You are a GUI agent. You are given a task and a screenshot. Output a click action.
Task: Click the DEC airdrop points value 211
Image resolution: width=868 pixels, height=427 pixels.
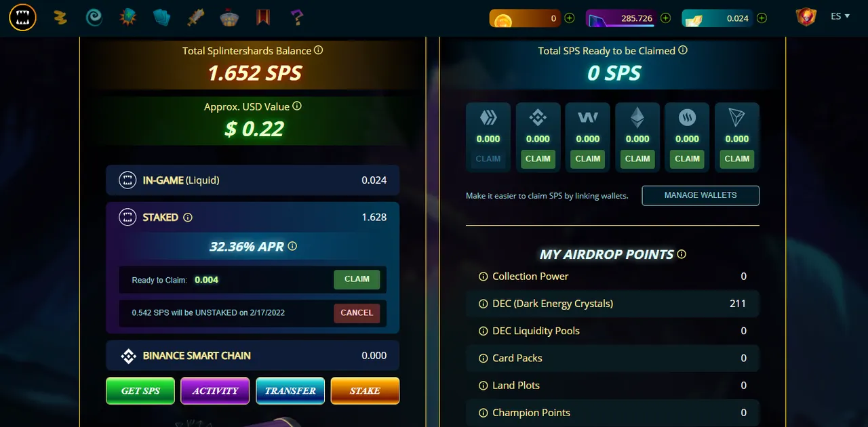point(738,304)
